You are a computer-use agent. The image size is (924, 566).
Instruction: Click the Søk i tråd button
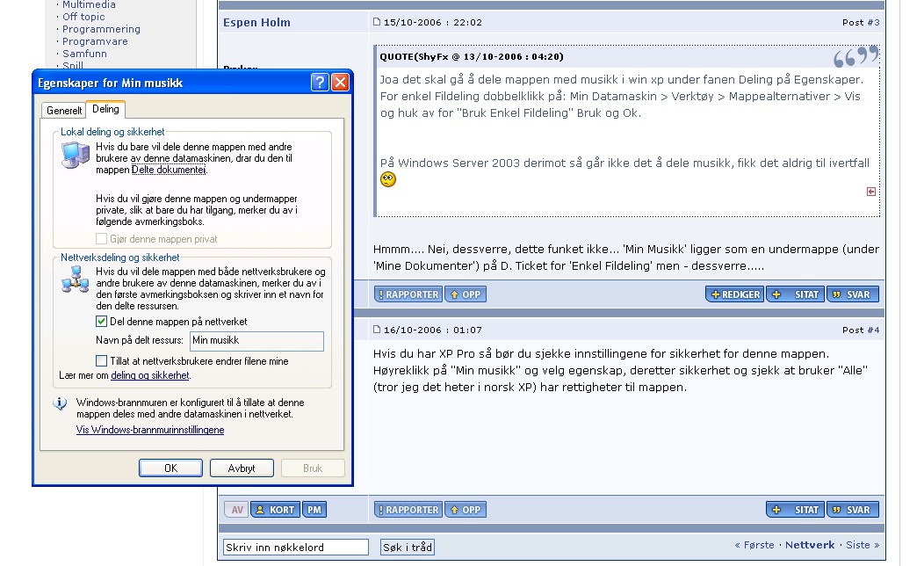click(408, 548)
